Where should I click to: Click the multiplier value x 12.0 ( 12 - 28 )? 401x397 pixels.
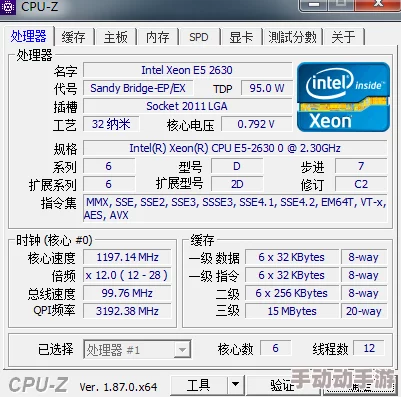(127, 275)
